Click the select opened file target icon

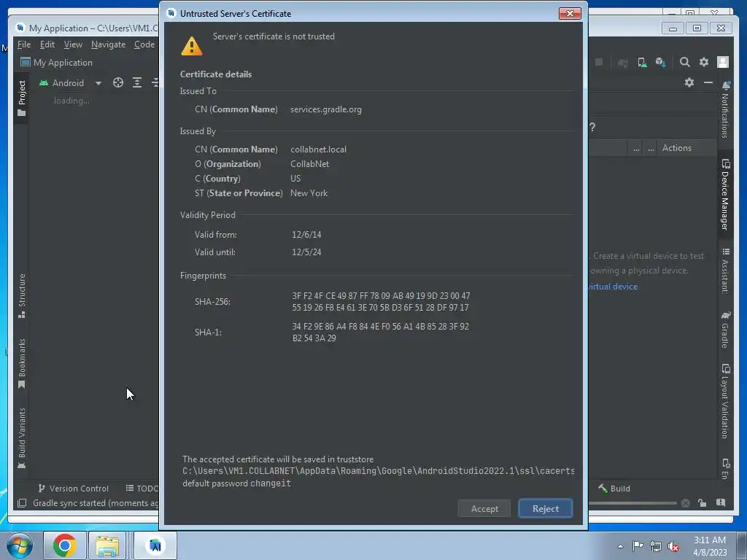click(118, 83)
